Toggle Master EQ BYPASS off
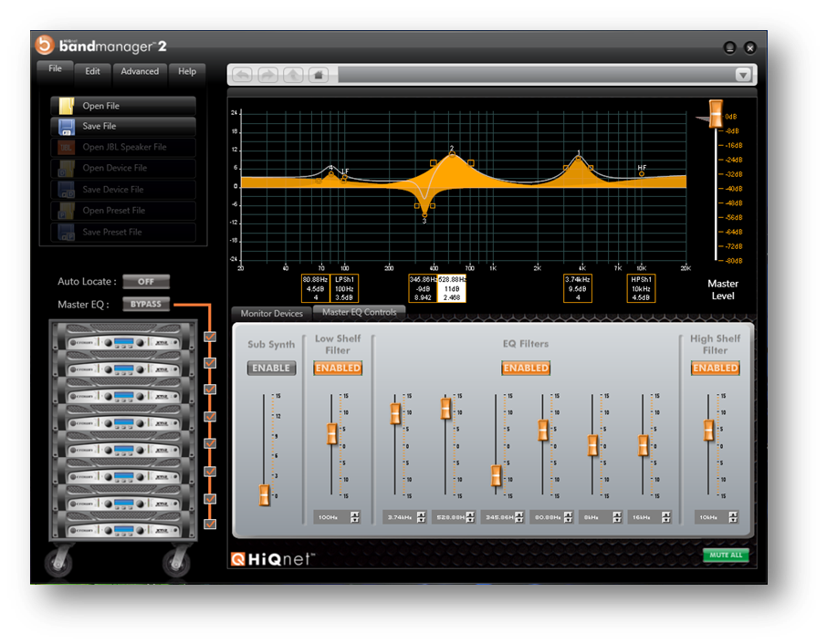Viewport: 827px width, 644px height. 146,305
